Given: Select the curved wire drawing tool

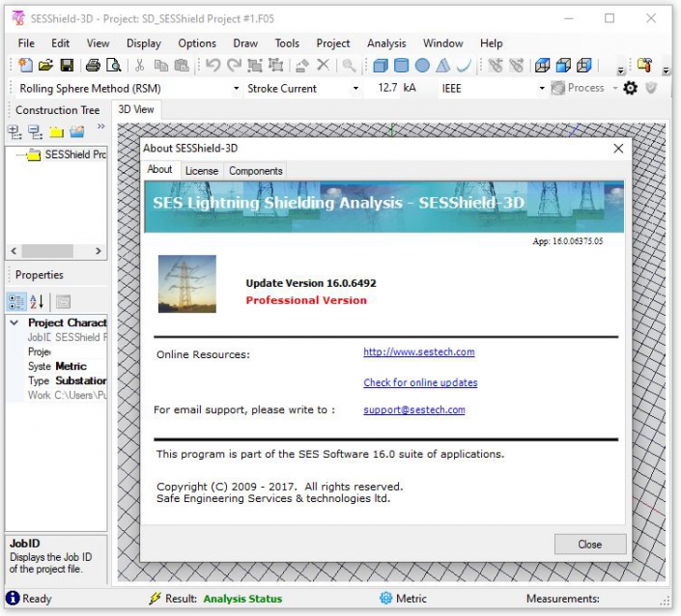Looking at the screenshot, I should (464, 65).
